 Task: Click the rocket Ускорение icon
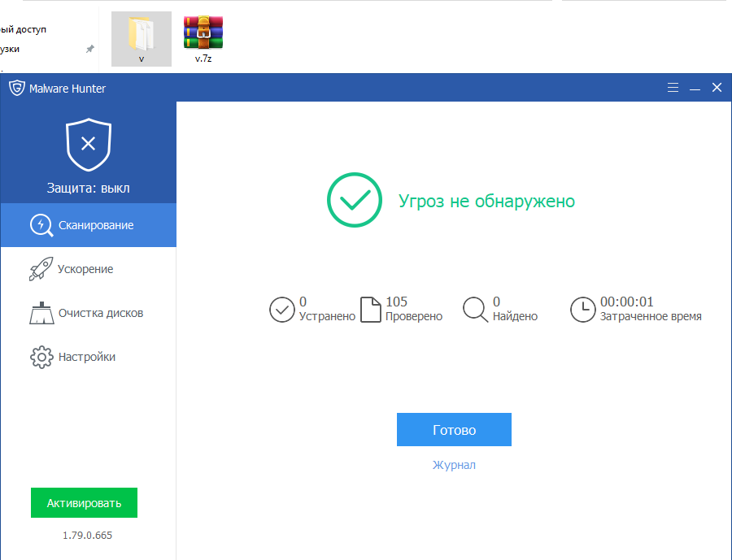41,269
